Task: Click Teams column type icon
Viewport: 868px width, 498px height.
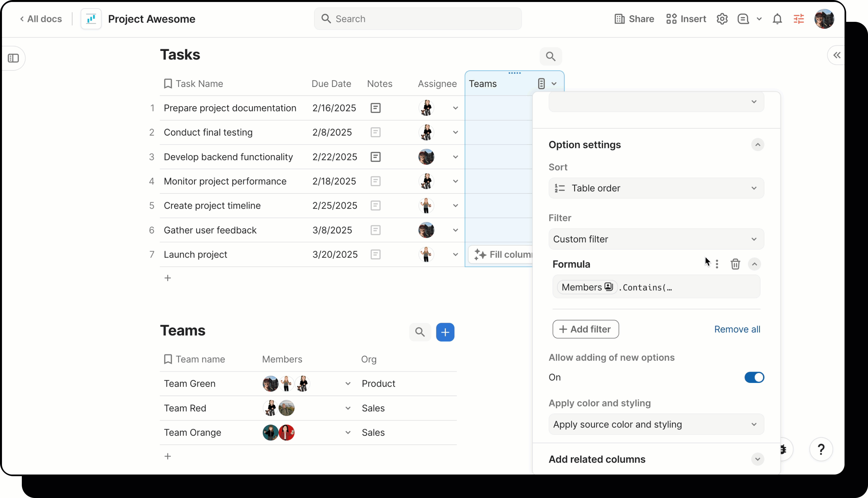Action: pos(541,83)
